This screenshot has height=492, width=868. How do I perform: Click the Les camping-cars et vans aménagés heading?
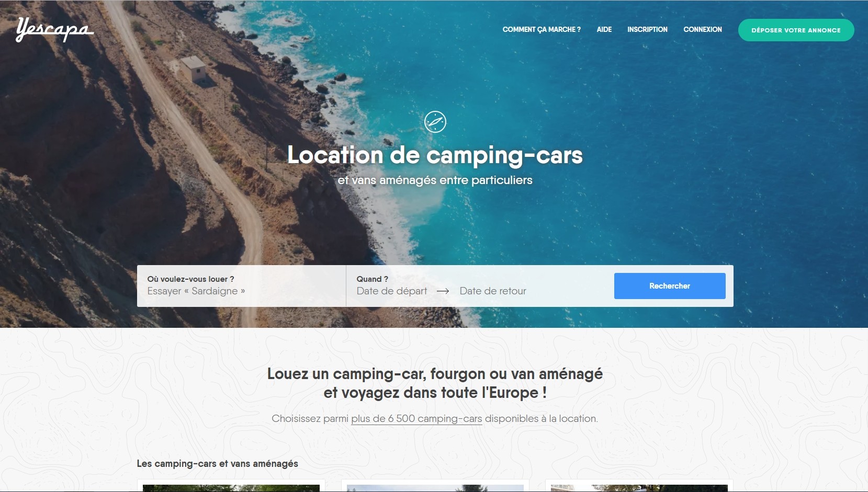(218, 464)
